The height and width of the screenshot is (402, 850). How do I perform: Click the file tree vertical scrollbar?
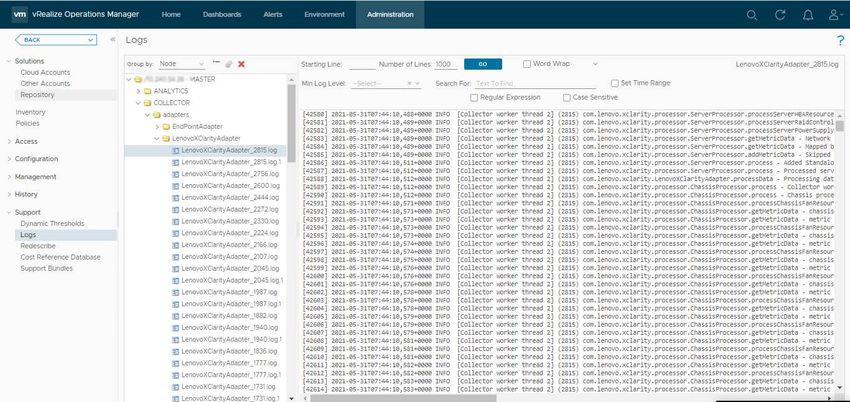[291, 122]
